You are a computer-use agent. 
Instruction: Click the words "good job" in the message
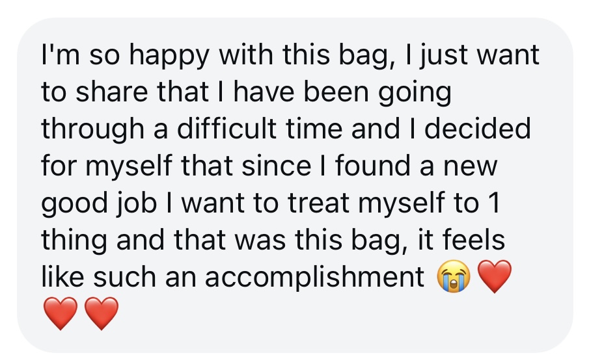point(99,203)
